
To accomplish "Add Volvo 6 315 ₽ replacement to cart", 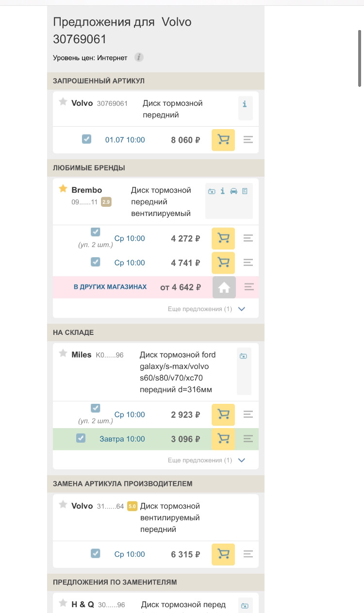I will pyautogui.click(x=223, y=554).
